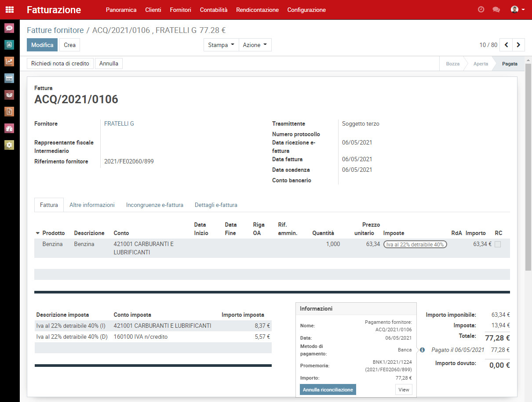Click the Soggetto terzo value
532x402 pixels.
tap(361, 123)
